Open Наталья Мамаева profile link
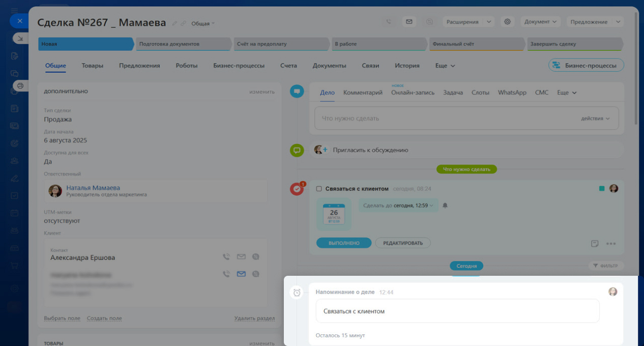644x346 pixels. pos(93,188)
